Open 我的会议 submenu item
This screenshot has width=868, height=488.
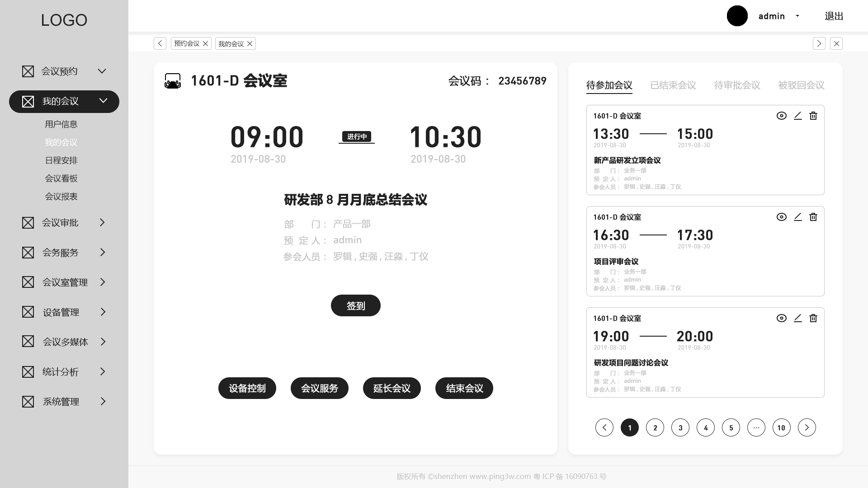click(x=61, y=142)
